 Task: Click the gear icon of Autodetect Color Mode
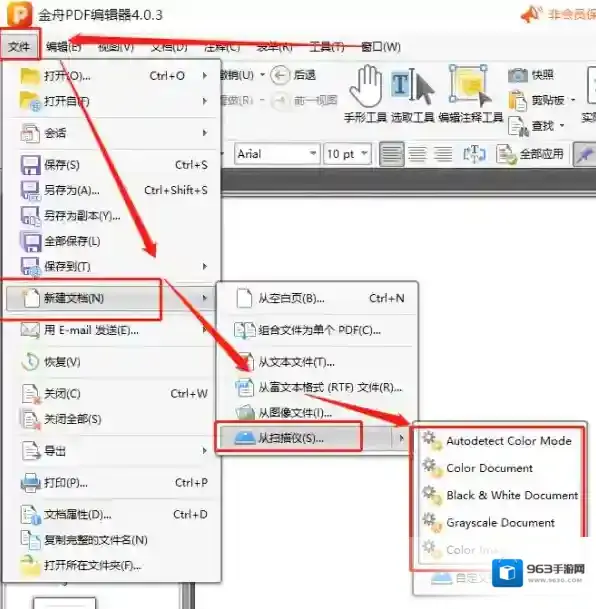tap(432, 440)
